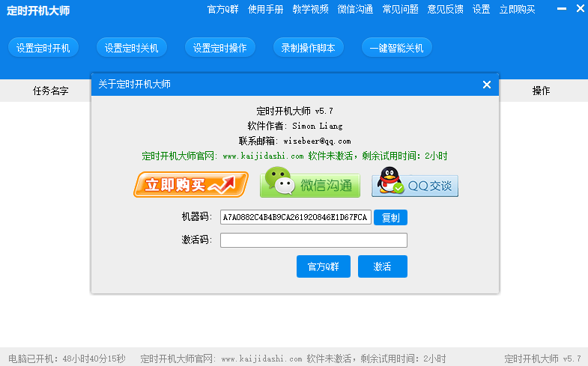
Task: Click the 激活 button
Action: (383, 266)
